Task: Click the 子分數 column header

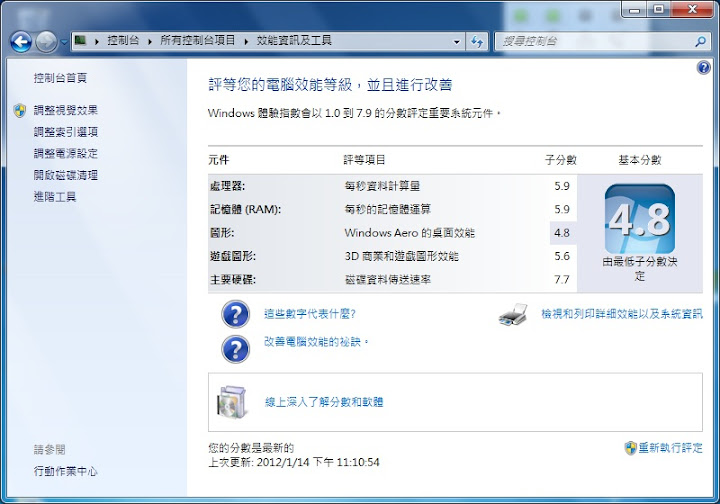Action: 561,160
